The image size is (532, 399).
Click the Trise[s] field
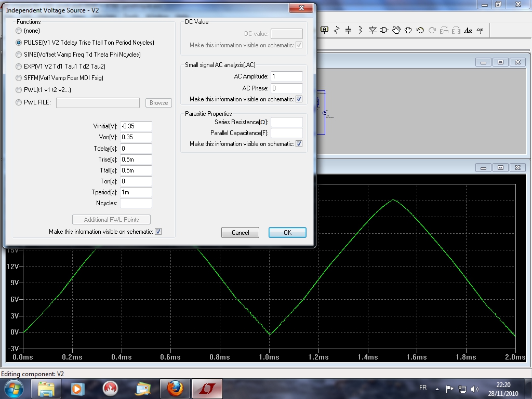coord(136,159)
